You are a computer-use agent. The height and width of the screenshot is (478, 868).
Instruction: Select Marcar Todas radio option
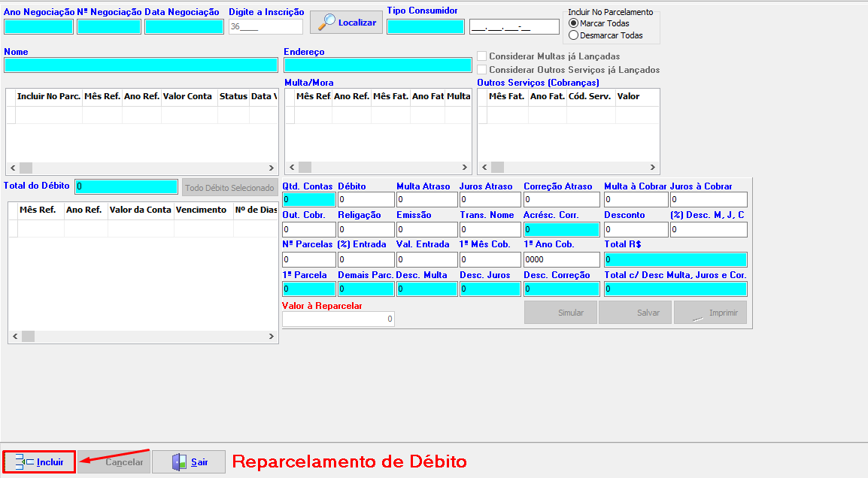(x=574, y=23)
